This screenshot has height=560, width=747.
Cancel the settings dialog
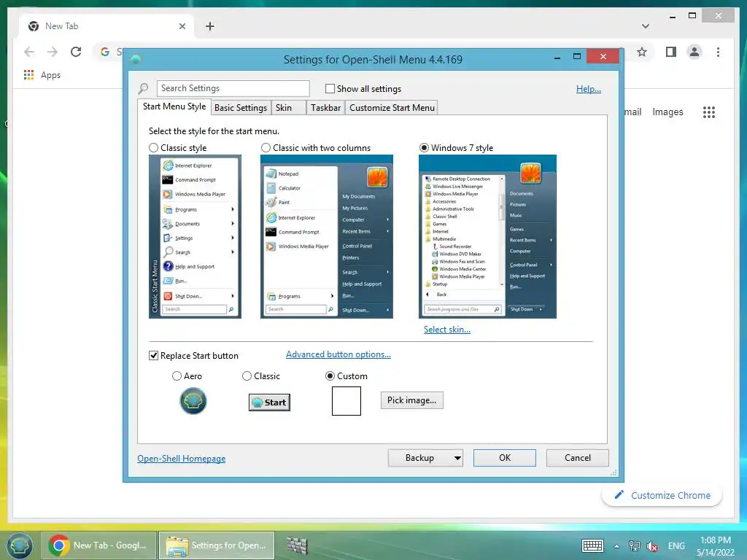(578, 458)
